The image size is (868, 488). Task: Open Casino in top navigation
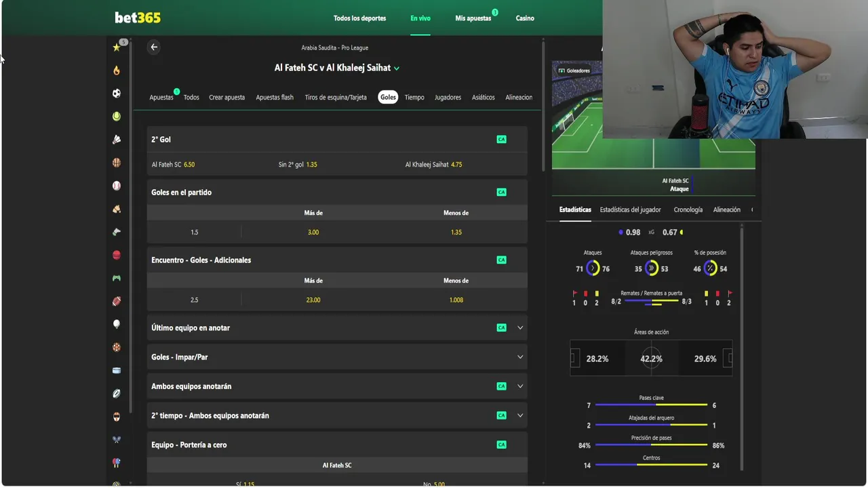click(525, 18)
